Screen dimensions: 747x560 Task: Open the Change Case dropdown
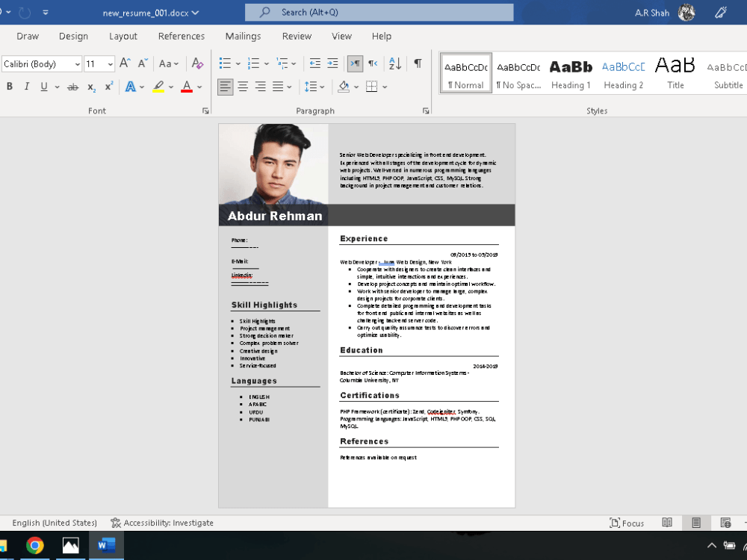pyautogui.click(x=169, y=63)
